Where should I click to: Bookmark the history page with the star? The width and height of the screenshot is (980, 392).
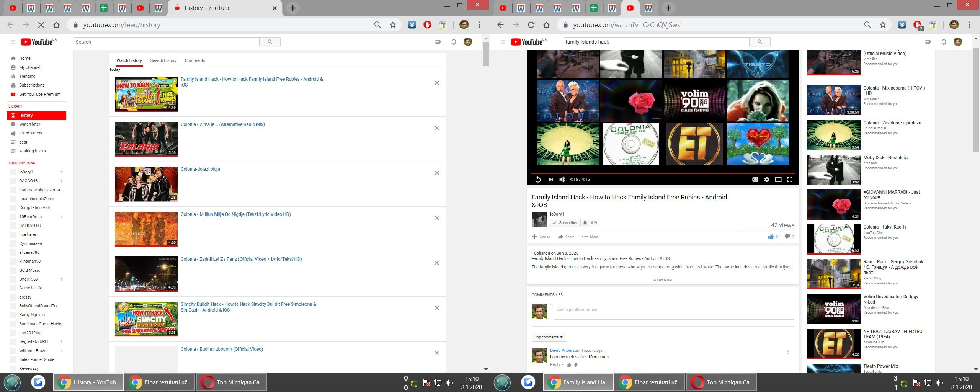(393, 25)
